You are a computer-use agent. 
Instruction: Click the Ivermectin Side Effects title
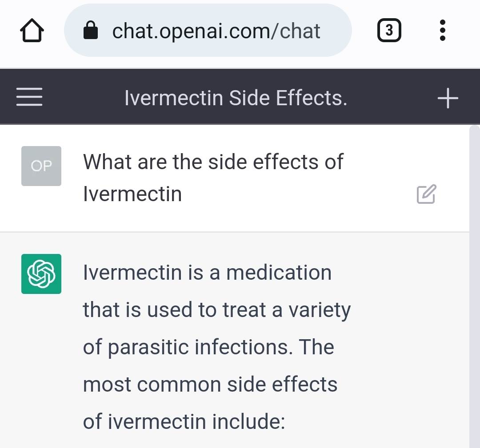[x=236, y=98]
